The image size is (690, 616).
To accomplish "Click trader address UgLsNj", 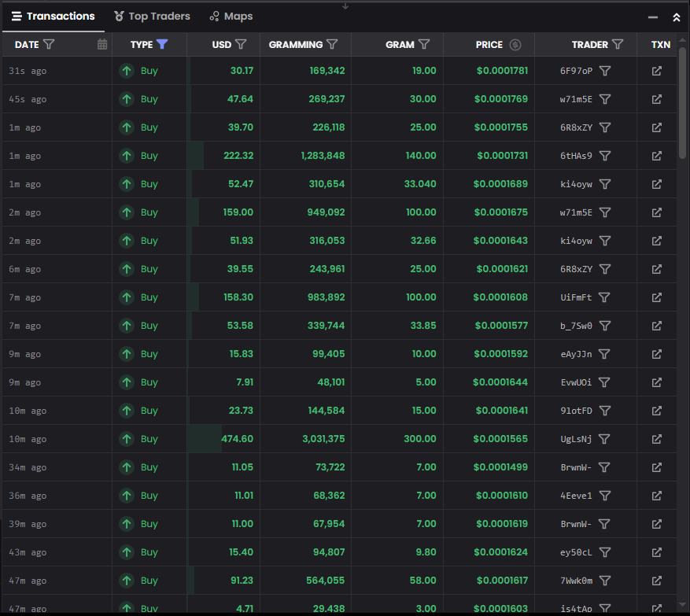I will 576,439.
